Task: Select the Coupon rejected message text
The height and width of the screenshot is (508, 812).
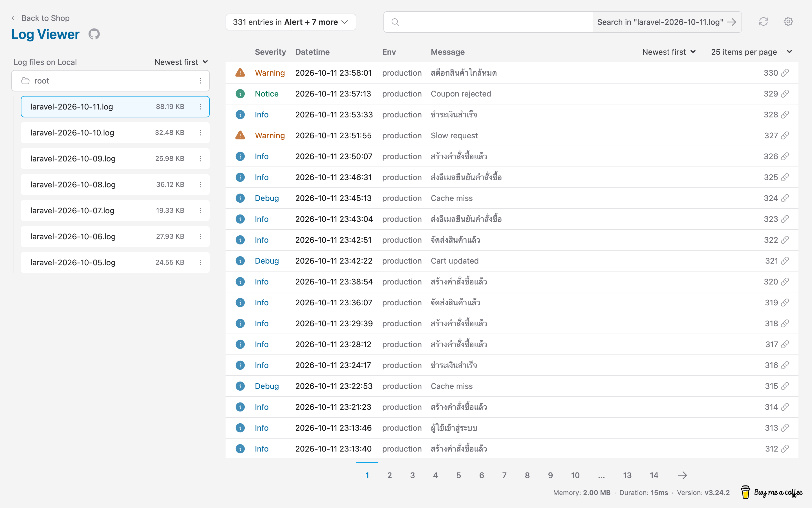Action: coord(461,94)
